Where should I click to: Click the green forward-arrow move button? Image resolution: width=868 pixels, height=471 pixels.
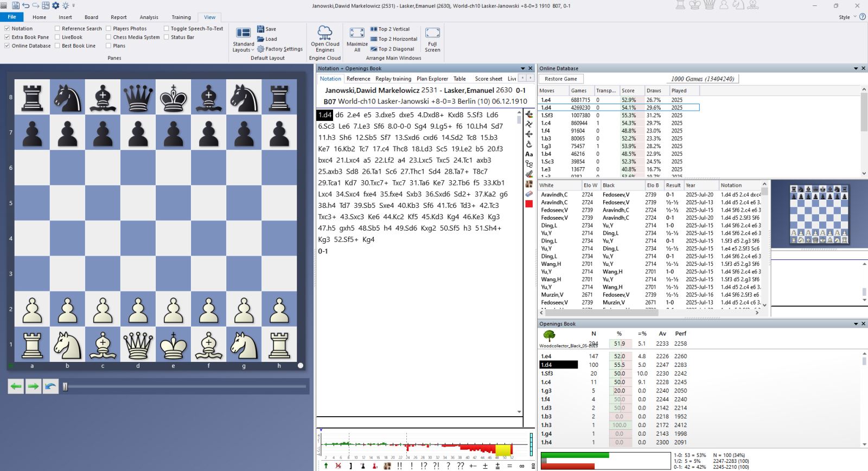[33, 386]
